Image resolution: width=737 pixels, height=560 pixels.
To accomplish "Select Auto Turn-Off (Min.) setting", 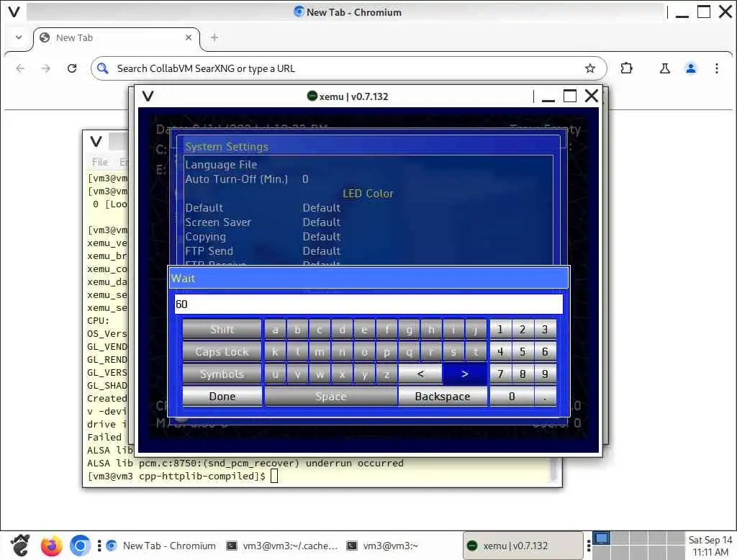I will [368, 179].
